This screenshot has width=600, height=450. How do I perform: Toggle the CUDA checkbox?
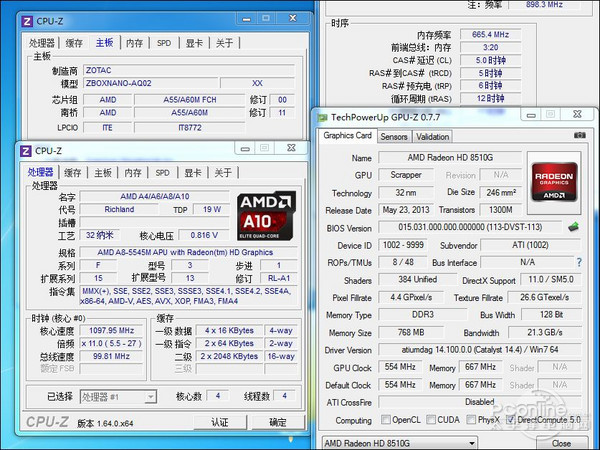tap(431, 420)
